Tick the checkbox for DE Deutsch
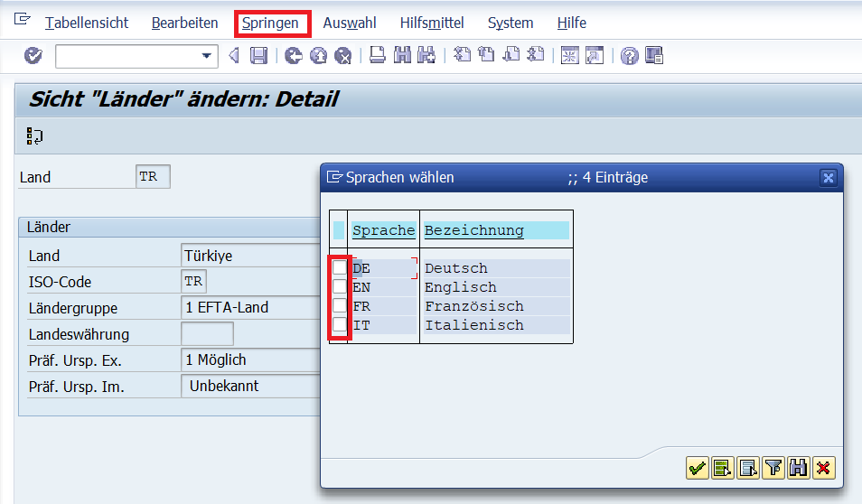The width and height of the screenshot is (862, 504). (340, 268)
